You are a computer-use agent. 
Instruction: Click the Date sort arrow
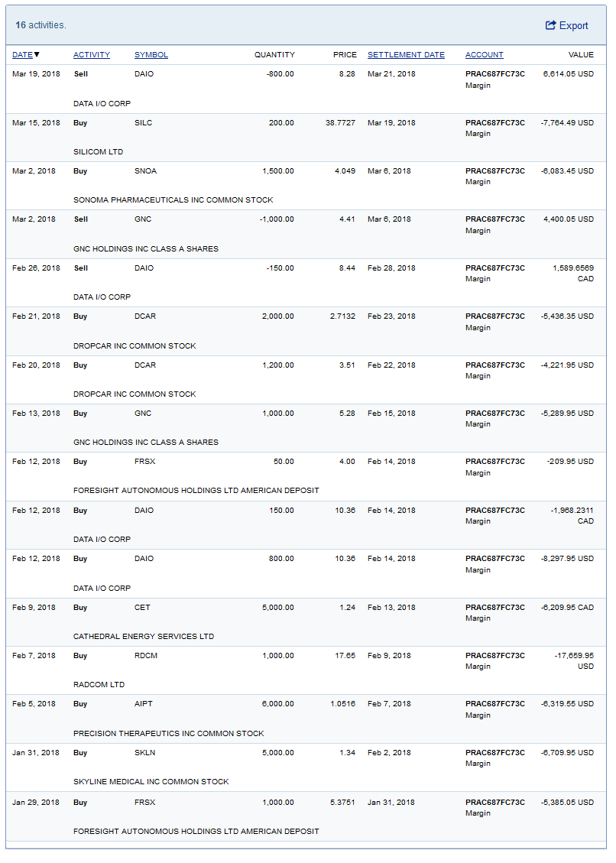37,55
